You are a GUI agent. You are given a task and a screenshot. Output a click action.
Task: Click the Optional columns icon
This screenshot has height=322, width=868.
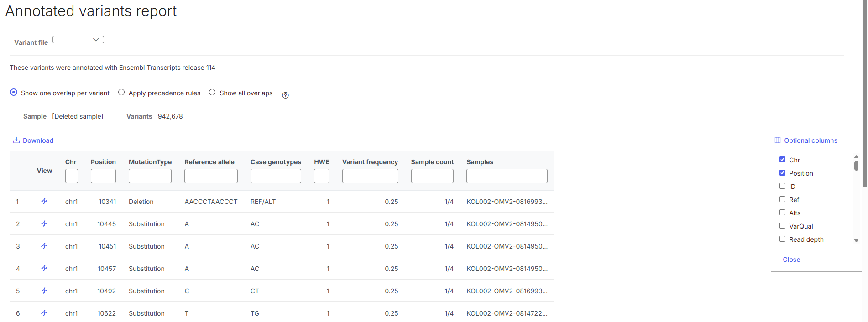(778, 140)
